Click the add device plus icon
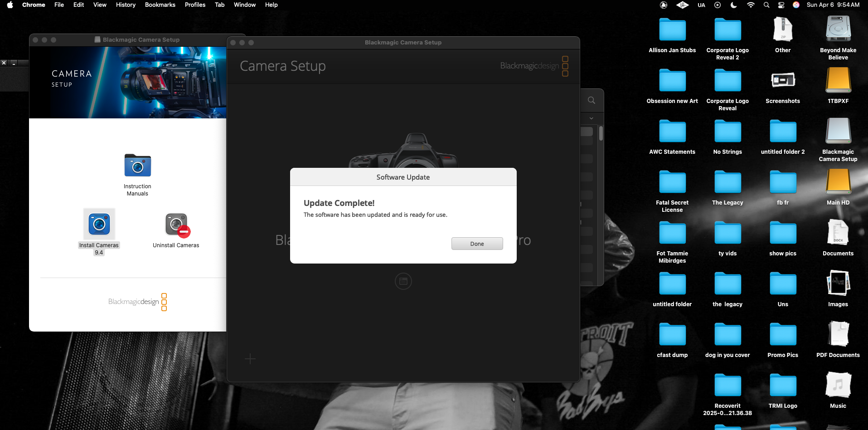This screenshot has width=868, height=430. click(x=250, y=359)
